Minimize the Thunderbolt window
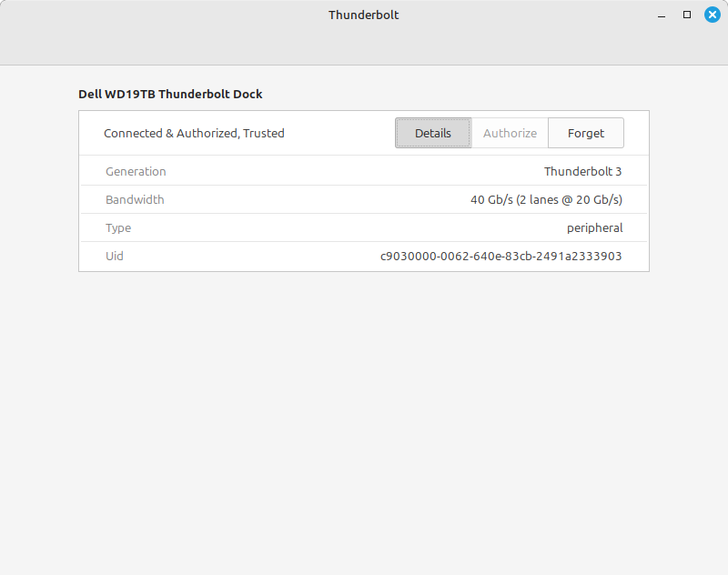 pos(662,15)
